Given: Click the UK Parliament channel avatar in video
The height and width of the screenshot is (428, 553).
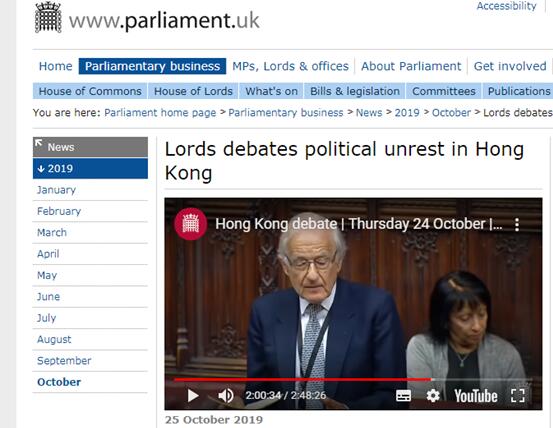Looking at the screenshot, I should pyautogui.click(x=190, y=224).
